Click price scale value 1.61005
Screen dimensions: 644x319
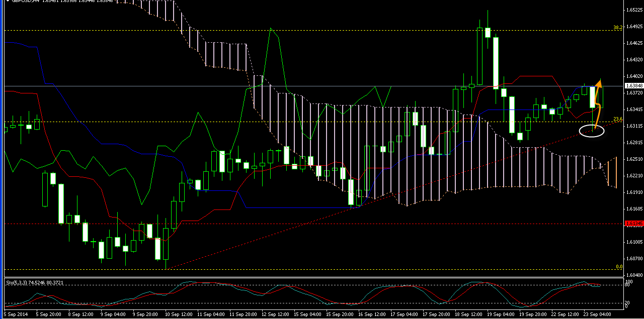634,242
